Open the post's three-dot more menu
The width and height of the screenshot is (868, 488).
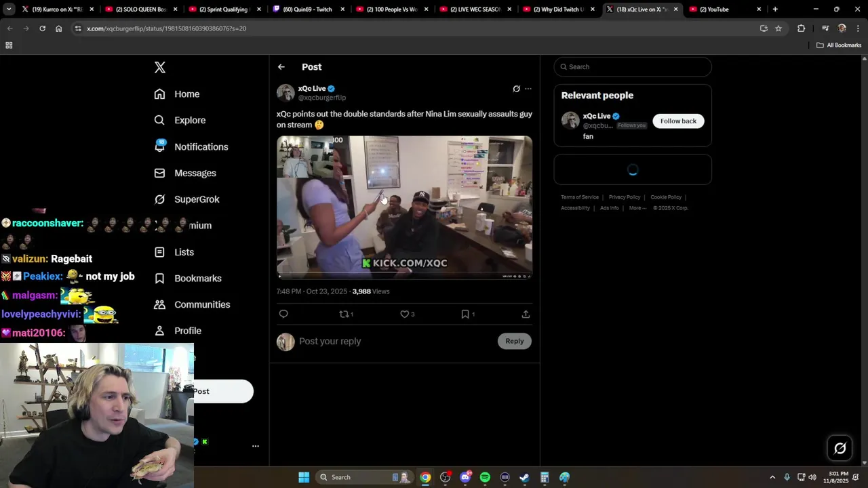coord(528,89)
